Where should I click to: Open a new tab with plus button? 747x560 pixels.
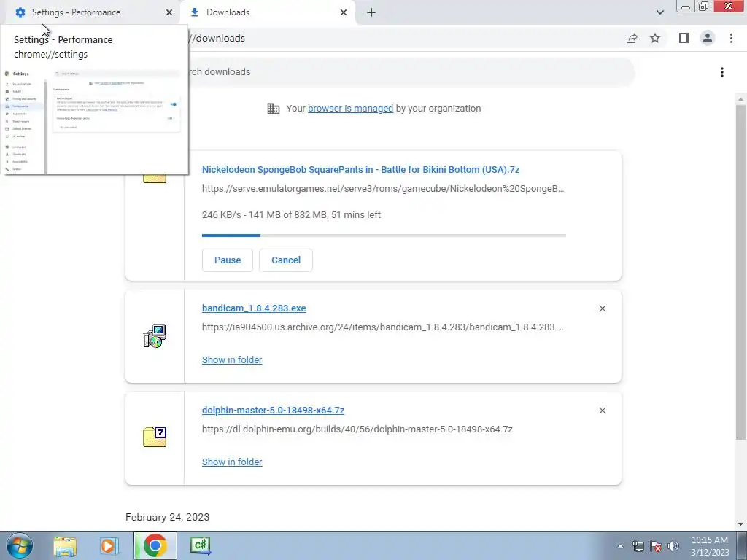tap(371, 12)
